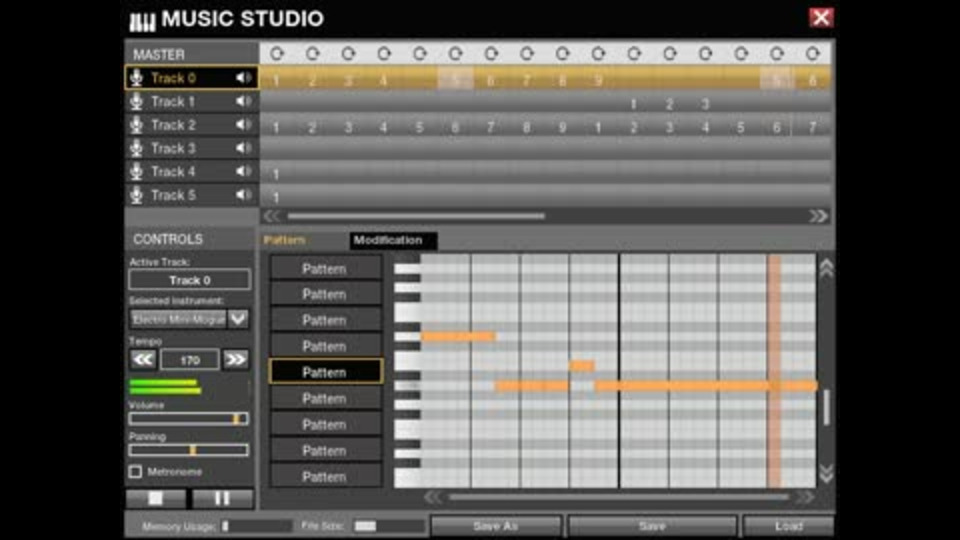Click the microphone icon on Track 0
The height and width of the screenshot is (540, 960).
[137, 78]
